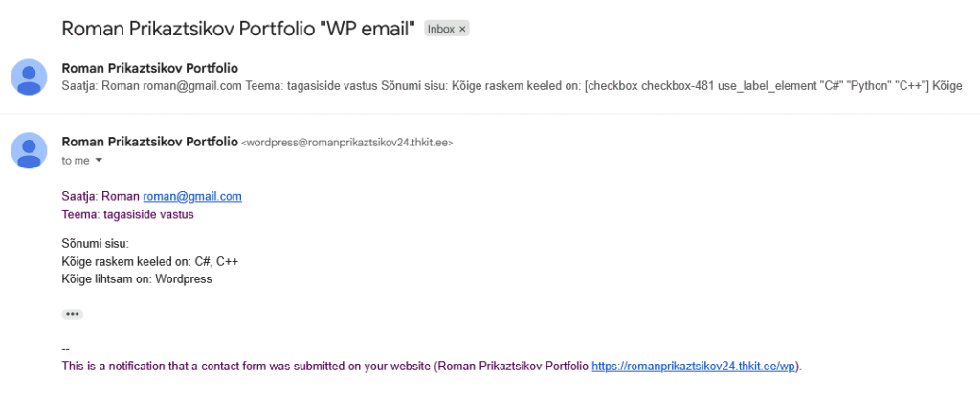Viewport: 980px width, 400px height.
Task: Click the "to me" recipient text
Action: 75,161
